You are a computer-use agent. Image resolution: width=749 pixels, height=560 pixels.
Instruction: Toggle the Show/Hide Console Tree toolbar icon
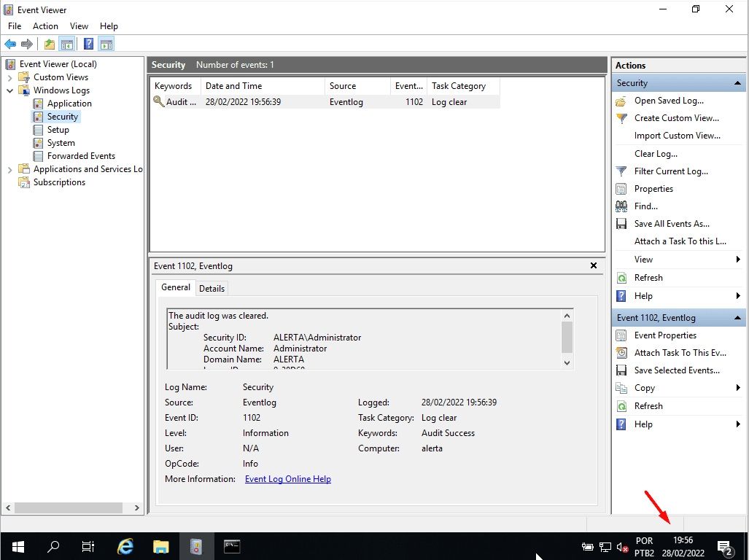(67, 44)
